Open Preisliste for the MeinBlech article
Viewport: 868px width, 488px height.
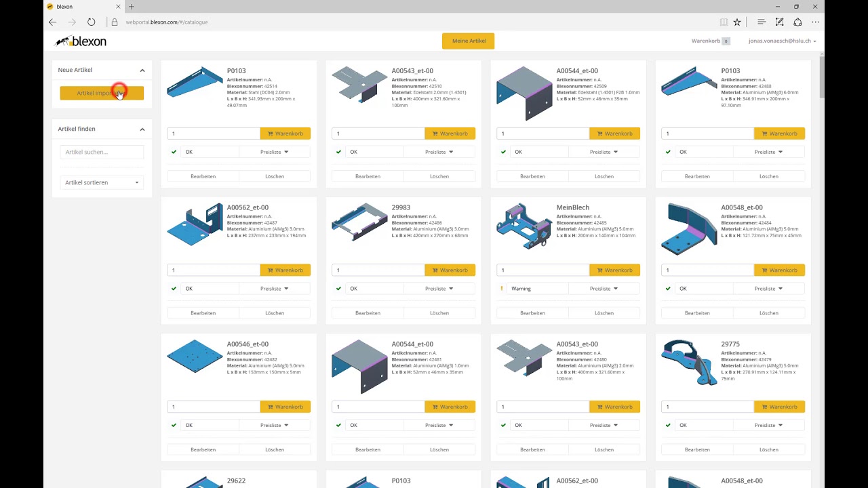[604, 289]
